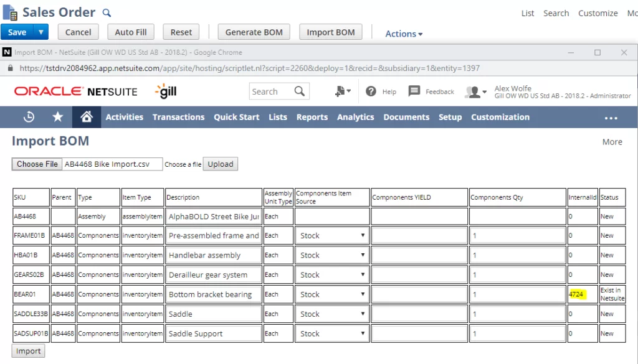Image resolution: width=638 pixels, height=364 pixels.
Task: Click the Sales Order document icon
Action: [x=10, y=12]
